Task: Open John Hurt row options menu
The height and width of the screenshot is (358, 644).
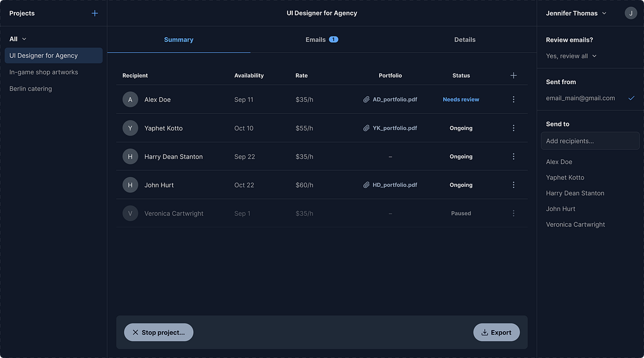Action: (x=513, y=185)
